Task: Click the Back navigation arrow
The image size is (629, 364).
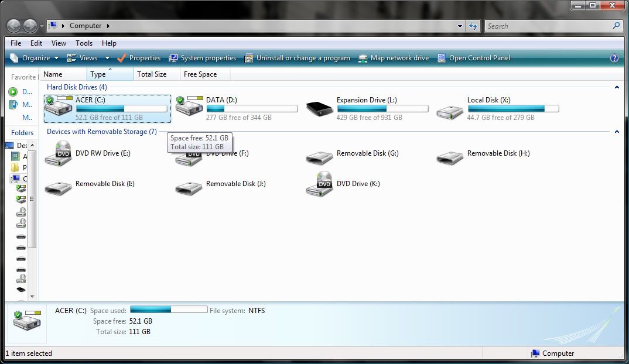Action: coord(13,26)
